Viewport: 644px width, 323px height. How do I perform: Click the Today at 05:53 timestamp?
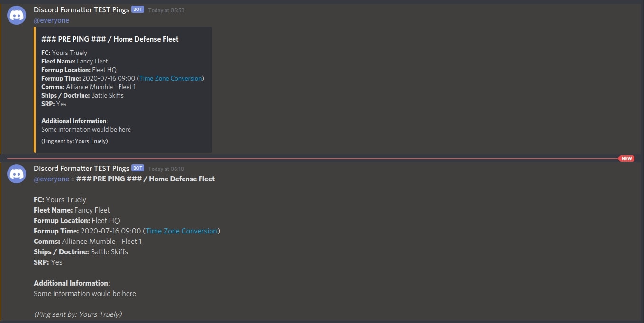pyautogui.click(x=166, y=10)
